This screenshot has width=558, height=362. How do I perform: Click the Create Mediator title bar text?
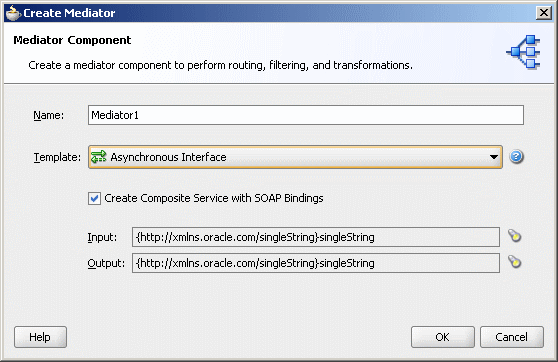pyautogui.click(x=69, y=13)
